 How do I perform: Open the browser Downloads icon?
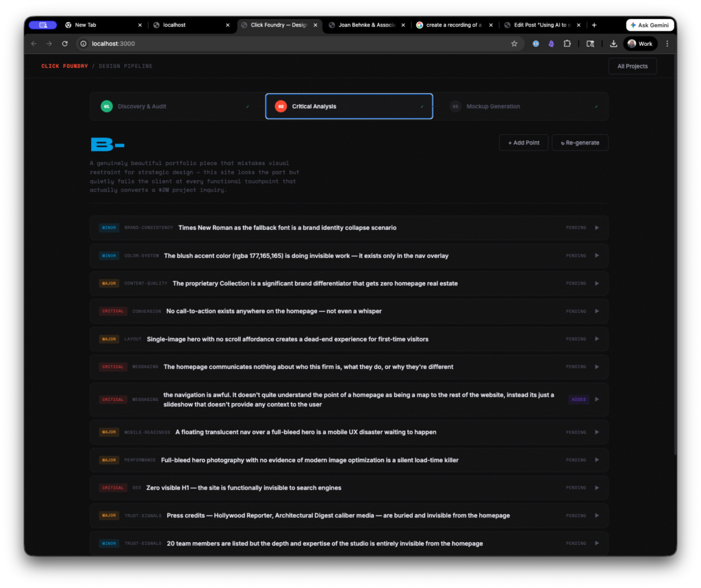tap(613, 44)
